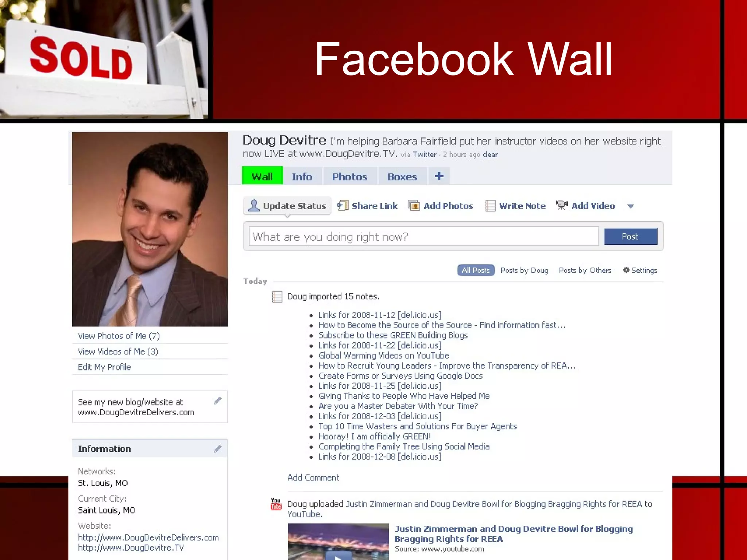Open 'Global Warming Videos on YouTube' note
747x560 pixels.
(384, 355)
